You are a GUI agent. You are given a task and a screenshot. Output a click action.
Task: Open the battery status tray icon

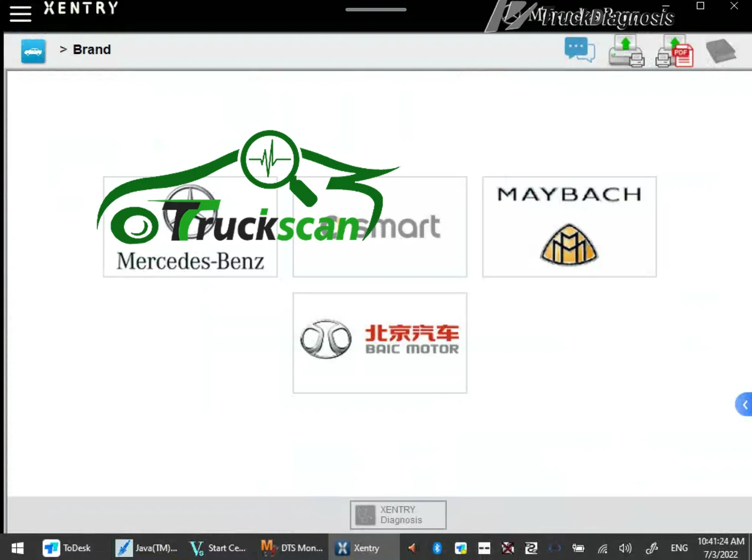[578, 548]
